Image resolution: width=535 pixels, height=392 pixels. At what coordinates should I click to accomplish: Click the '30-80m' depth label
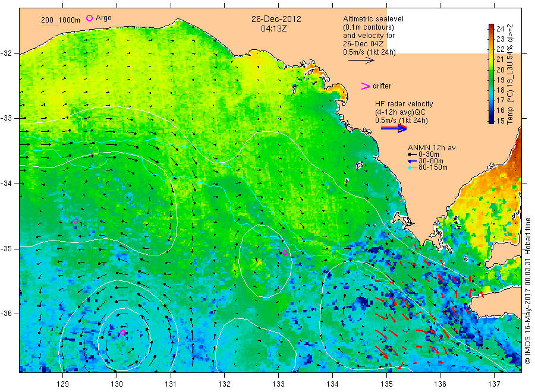point(431,161)
